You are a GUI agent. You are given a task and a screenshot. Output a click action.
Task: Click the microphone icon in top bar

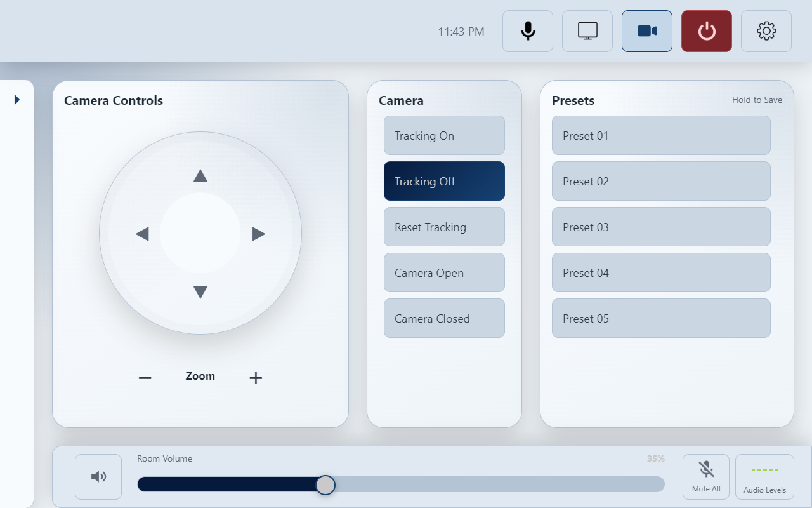coord(528,31)
